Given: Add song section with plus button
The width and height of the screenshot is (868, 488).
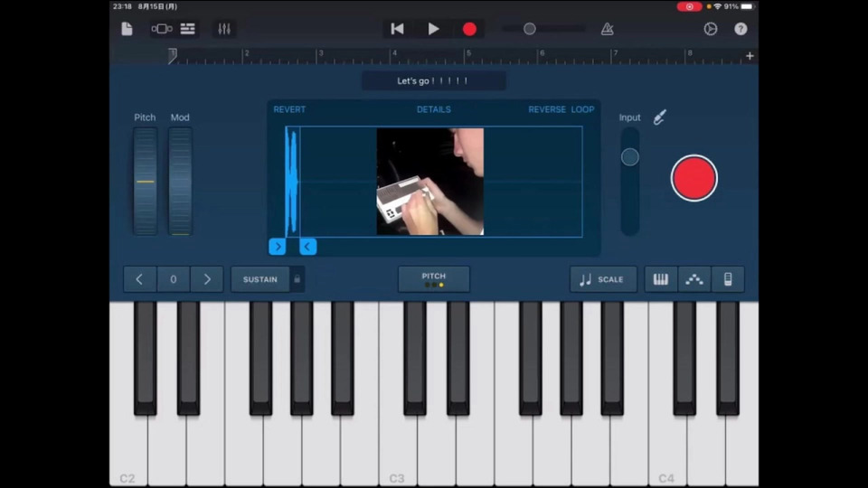Looking at the screenshot, I should click(750, 56).
